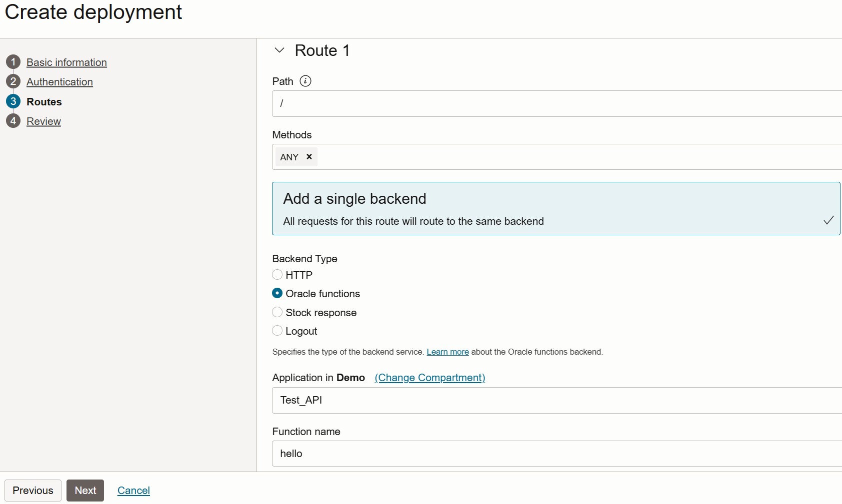Choose Stock response backend type
The height and width of the screenshot is (504, 842).
(x=277, y=312)
